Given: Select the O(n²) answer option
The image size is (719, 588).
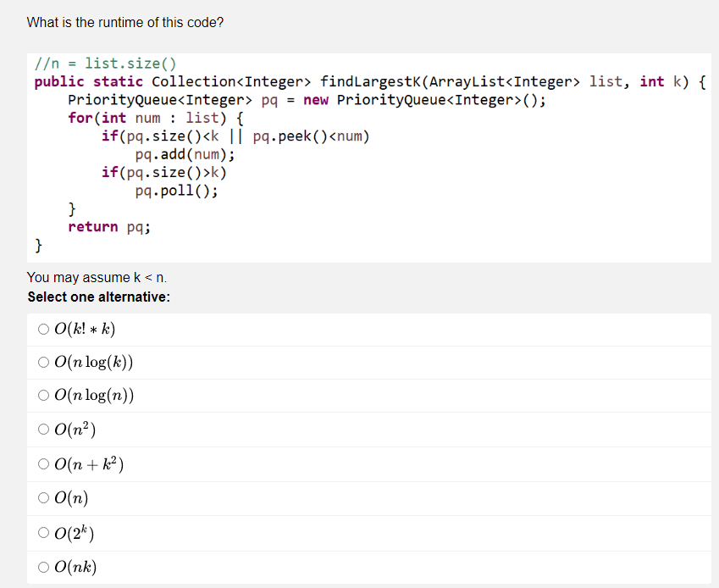Looking at the screenshot, I should tap(43, 429).
